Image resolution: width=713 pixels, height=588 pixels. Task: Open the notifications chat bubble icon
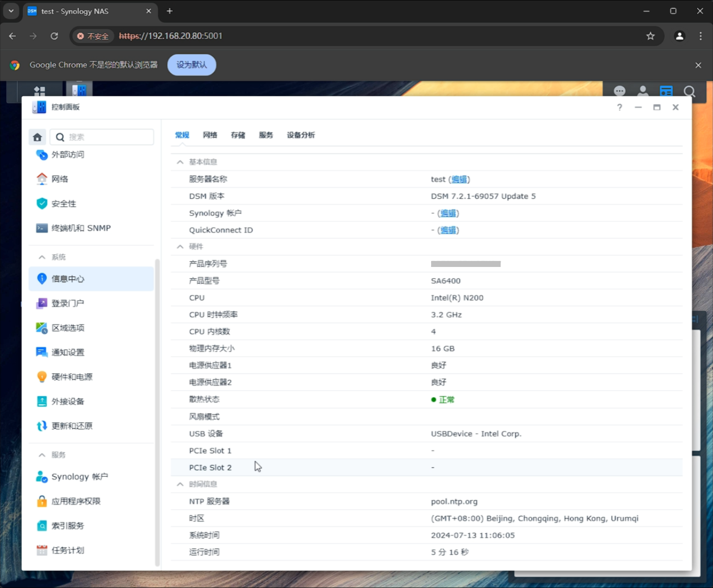619,91
